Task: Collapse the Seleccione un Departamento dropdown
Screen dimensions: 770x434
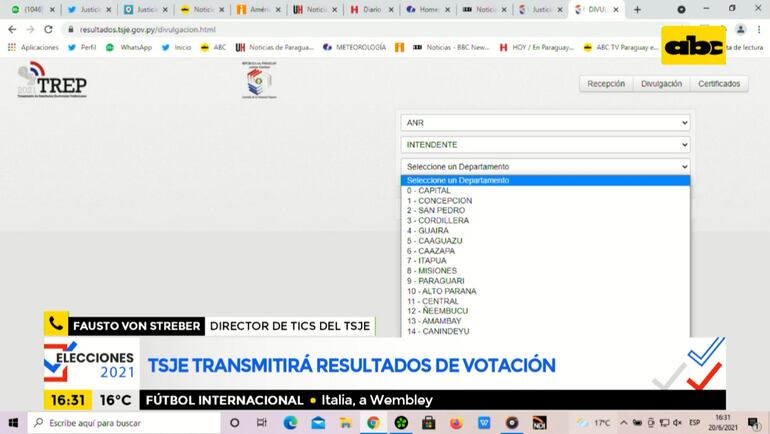Action: pyautogui.click(x=545, y=167)
